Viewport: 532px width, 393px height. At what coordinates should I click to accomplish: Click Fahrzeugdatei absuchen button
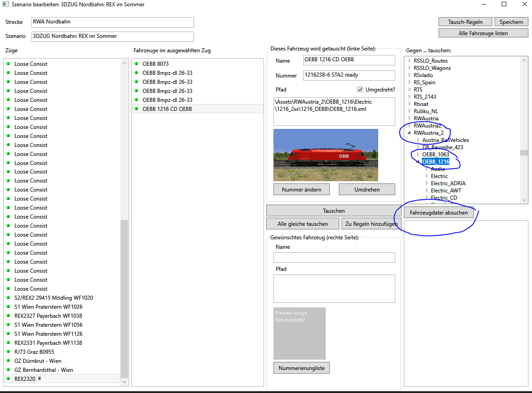click(x=439, y=213)
